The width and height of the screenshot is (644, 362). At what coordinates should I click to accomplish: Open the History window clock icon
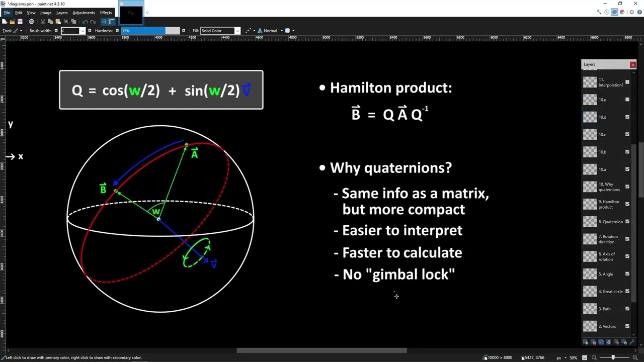click(x=606, y=12)
